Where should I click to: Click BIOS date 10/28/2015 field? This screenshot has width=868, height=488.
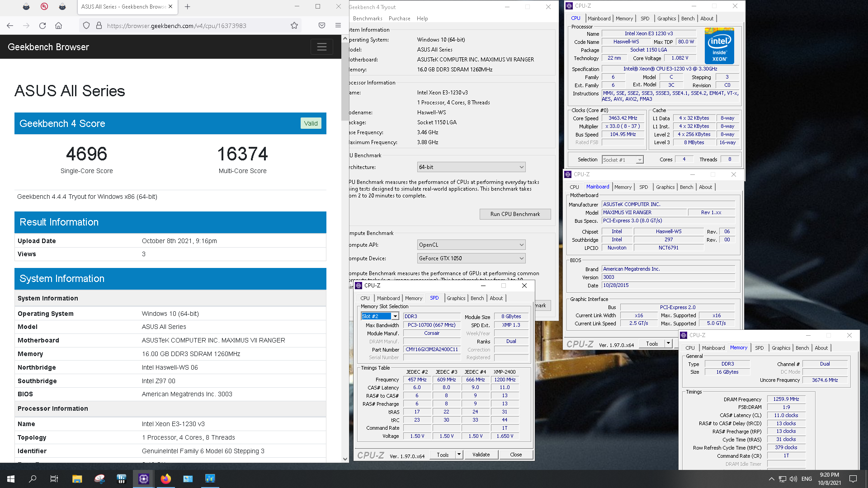tap(668, 286)
